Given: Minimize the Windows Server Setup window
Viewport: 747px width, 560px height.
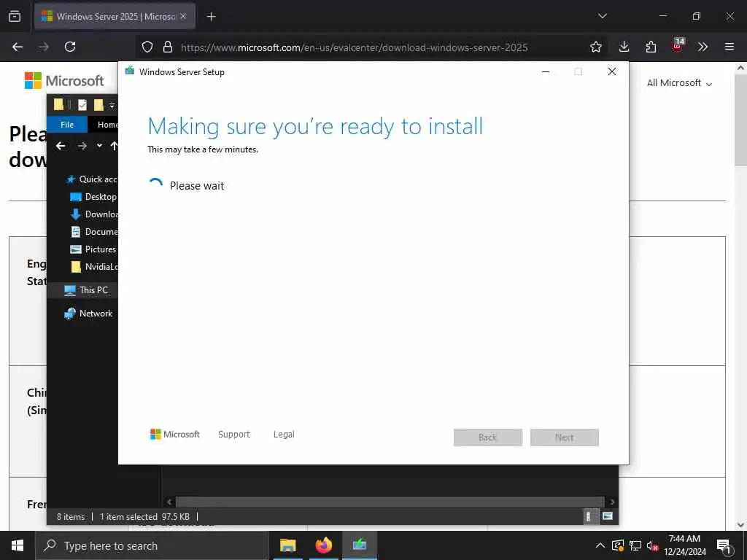Looking at the screenshot, I should tap(546, 72).
